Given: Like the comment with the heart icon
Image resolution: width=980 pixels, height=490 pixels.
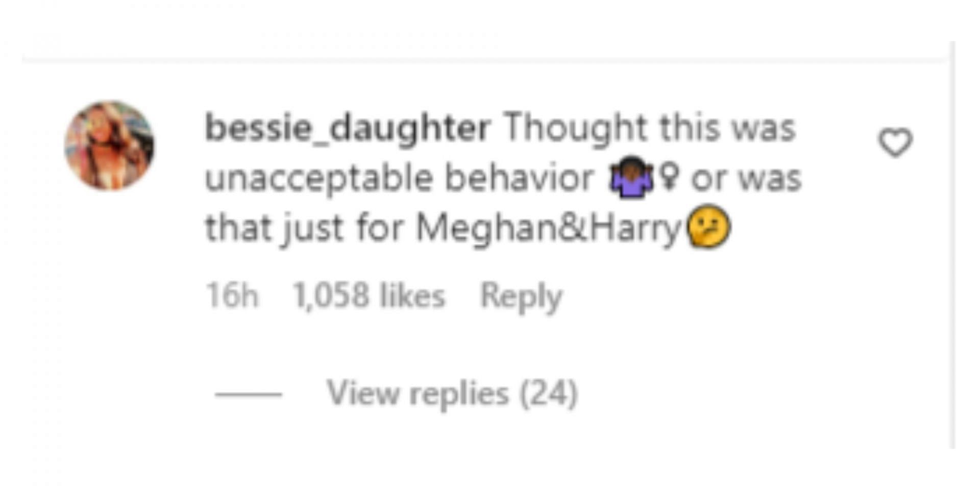Looking at the screenshot, I should coord(895,142).
